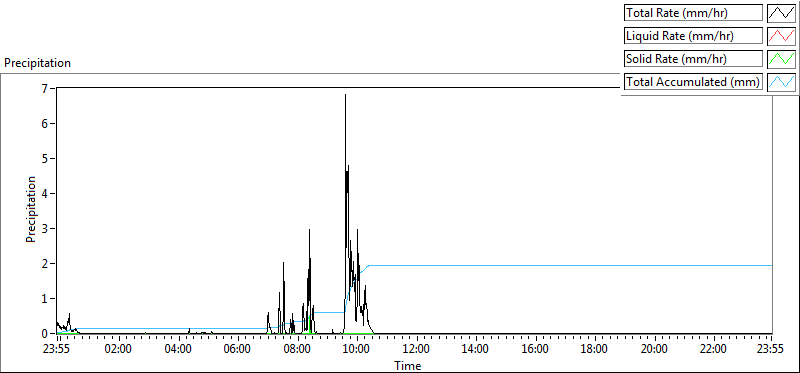Click the highest black precipitation peak
The image size is (800, 373).
pos(345,96)
